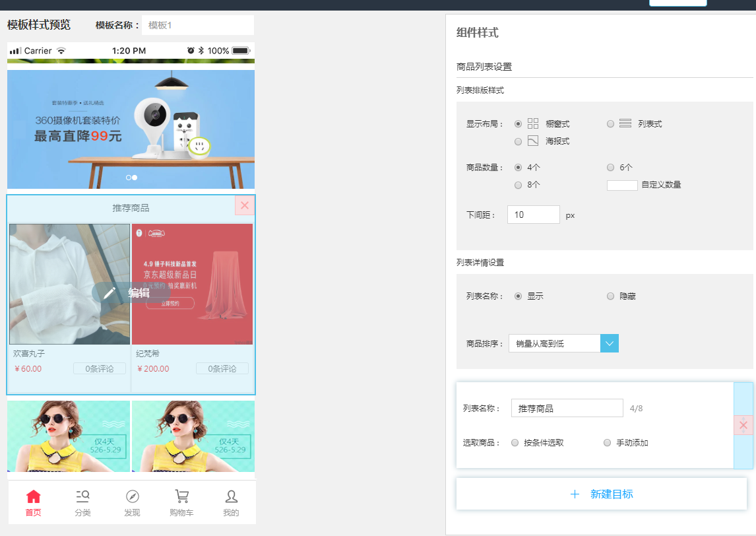Set product count to 6个
This screenshot has height=536, width=756.
[x=610, y=168]
